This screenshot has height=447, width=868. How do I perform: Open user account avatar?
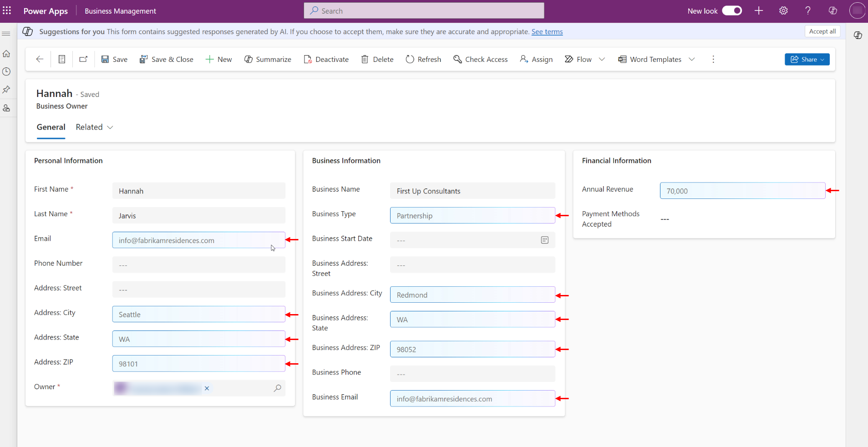pyautogui.click(x=857, y=10)
